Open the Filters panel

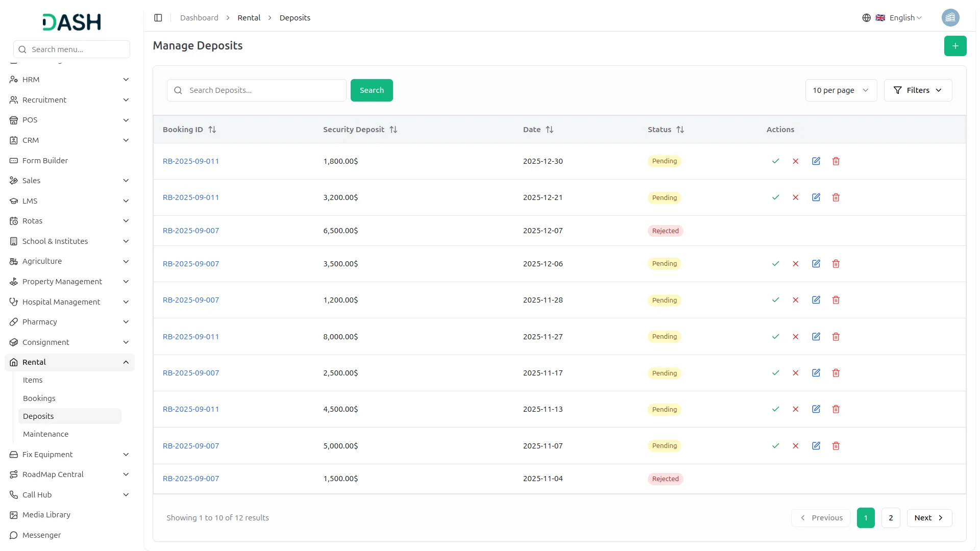click(x=918, y=90)
